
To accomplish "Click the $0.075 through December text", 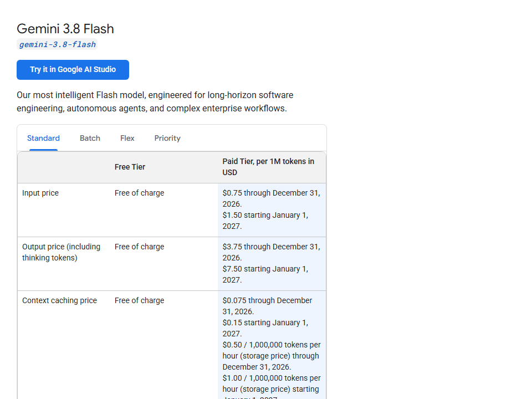I will (267, 306).
